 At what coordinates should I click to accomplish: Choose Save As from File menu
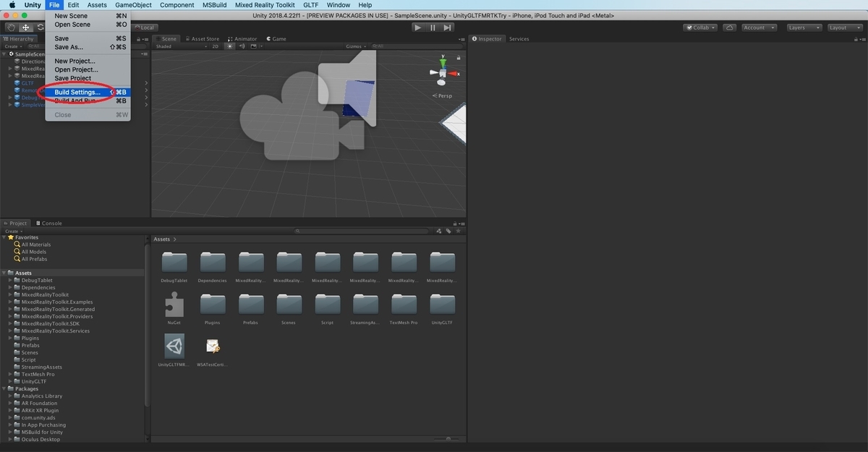point(88,47)
